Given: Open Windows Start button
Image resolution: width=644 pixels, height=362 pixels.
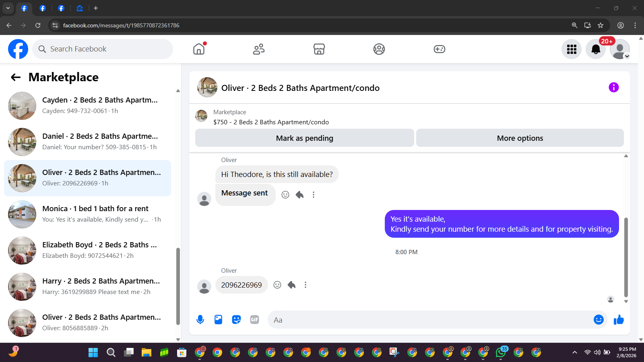Looking at the screenshot, I should click(x=93, y=353).
